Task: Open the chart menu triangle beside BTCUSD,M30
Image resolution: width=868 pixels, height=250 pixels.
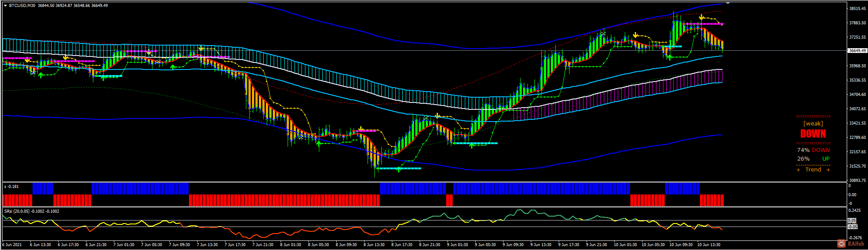Action: coord(5,6)
